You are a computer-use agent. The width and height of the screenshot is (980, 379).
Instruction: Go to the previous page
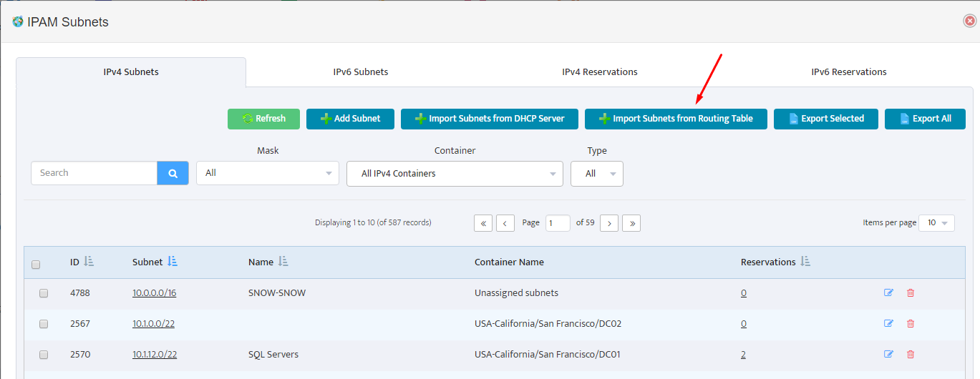pos(505,223)
